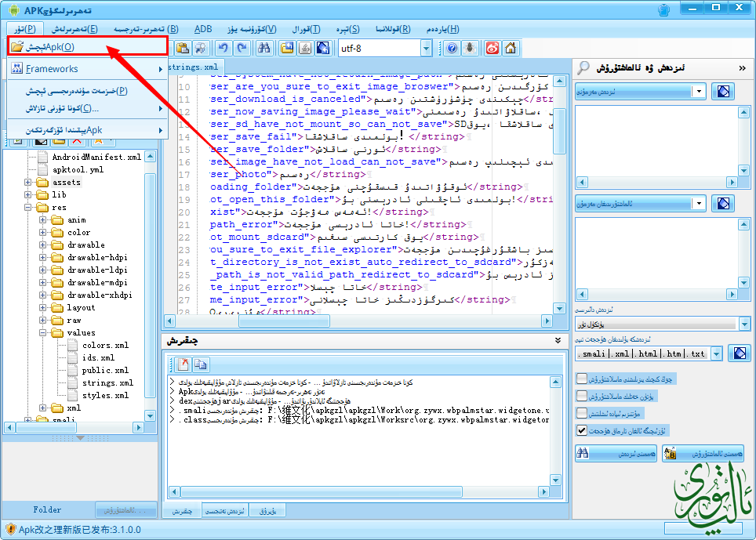Click the replace all button
Screen dimensions: 756x540
pyautogui.click(x=703, y=453)
